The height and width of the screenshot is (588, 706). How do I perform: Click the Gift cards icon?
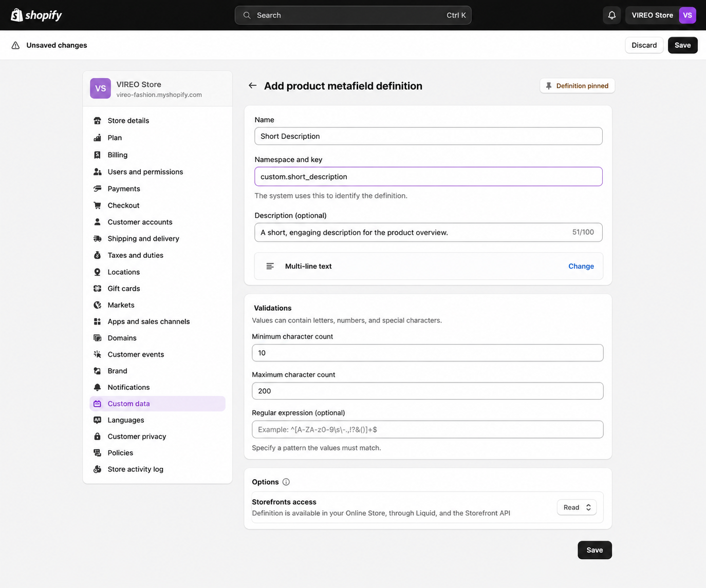click(97, 288)
